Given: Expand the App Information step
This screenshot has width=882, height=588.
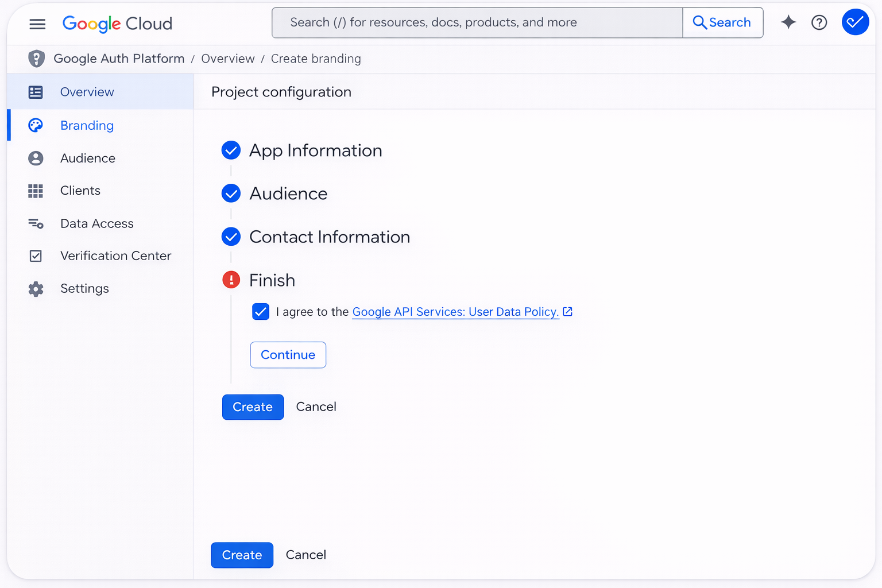Looking at the screenshot, I should [315, 150].
